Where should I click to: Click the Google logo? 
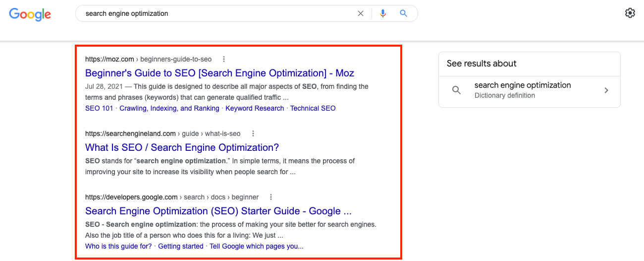click(x=30, y=14)
